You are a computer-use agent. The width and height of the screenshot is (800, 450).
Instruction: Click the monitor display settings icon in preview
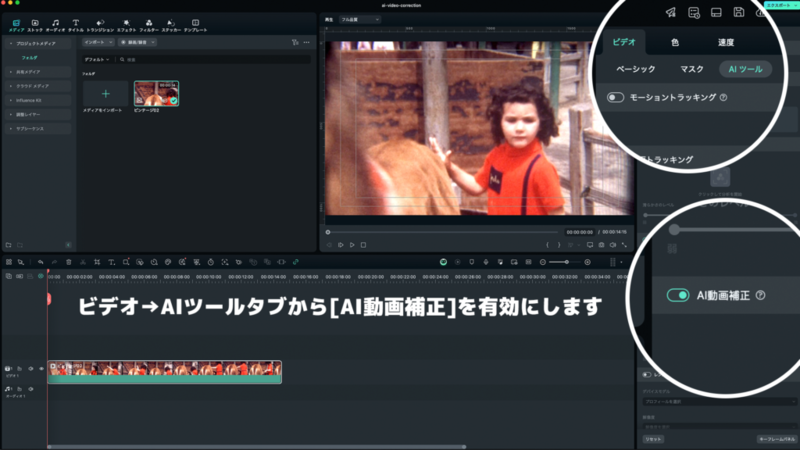590,245
